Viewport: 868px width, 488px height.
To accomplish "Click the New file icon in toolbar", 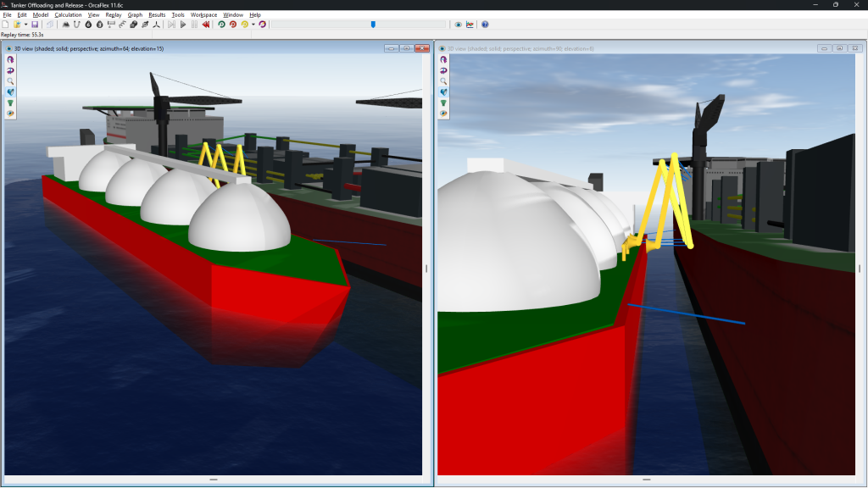I will point(6,25).
